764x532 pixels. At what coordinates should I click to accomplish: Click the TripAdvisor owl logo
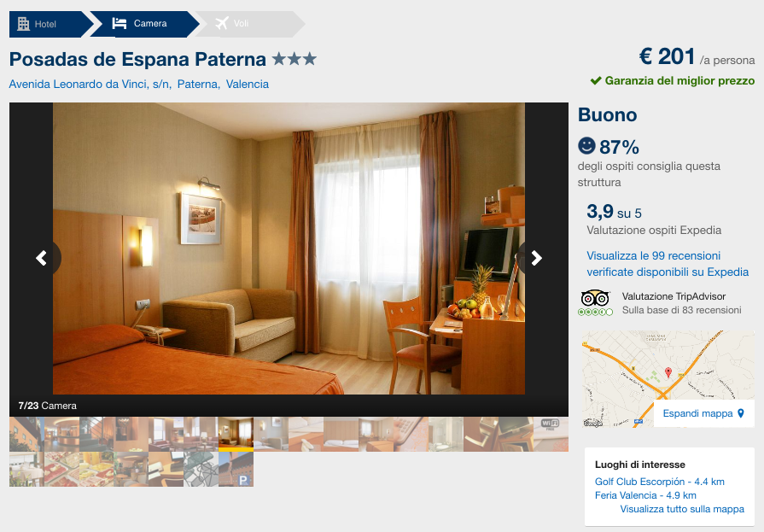coord(595,298)
